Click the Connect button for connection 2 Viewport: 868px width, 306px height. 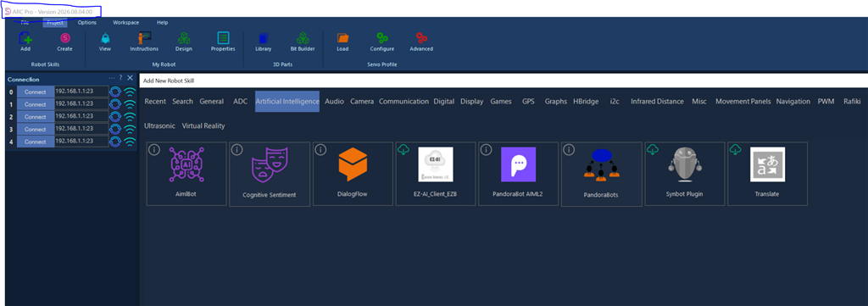pyautogui.click(x=36, y=117)
